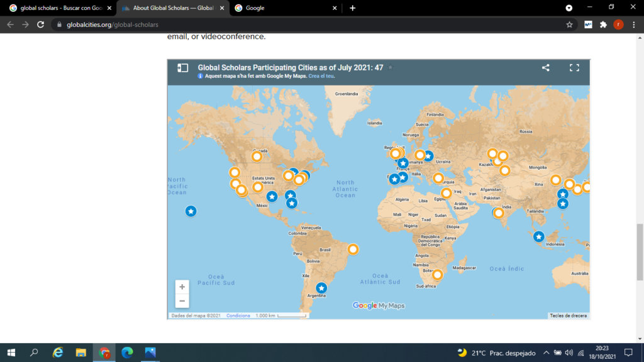Screen dimensions: 644x362
Task: Open the Chrome extensions puzzle icon
Action: pos(603,25)
